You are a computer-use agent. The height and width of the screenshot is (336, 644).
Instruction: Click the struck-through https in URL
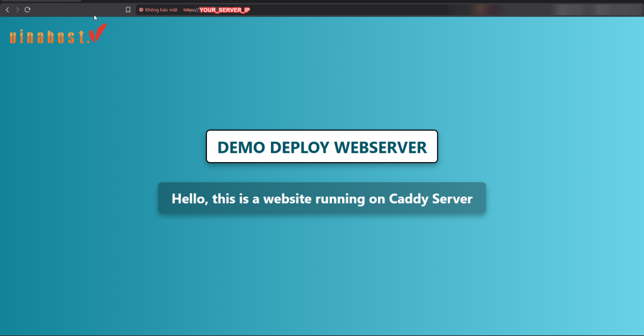pos(189,10)
